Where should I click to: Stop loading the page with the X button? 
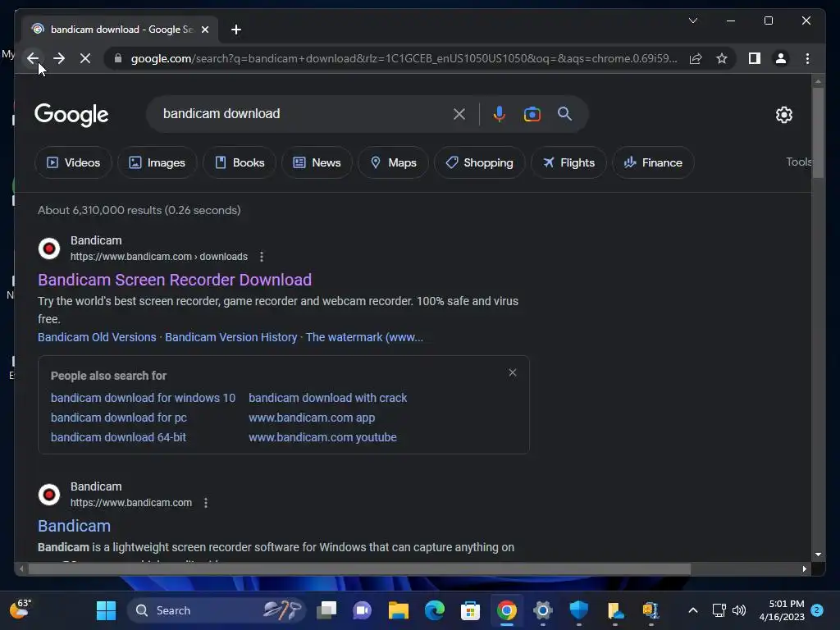[x=85, y=58]
